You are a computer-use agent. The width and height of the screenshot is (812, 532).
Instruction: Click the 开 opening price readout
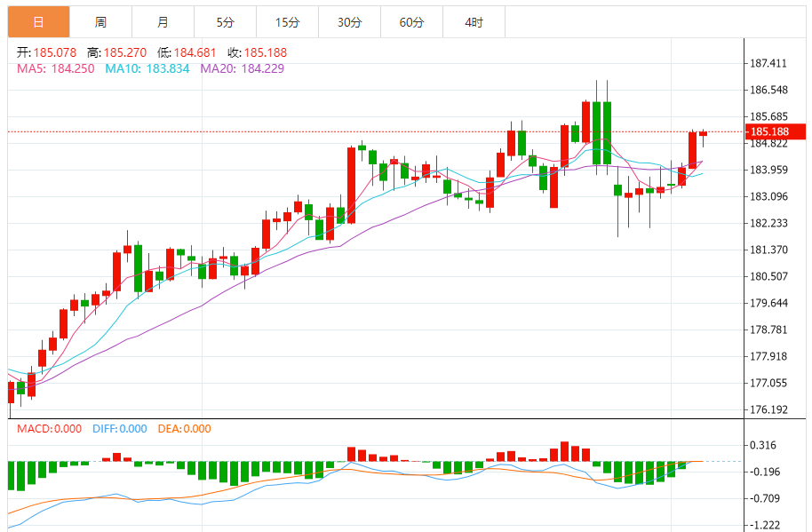48,53
